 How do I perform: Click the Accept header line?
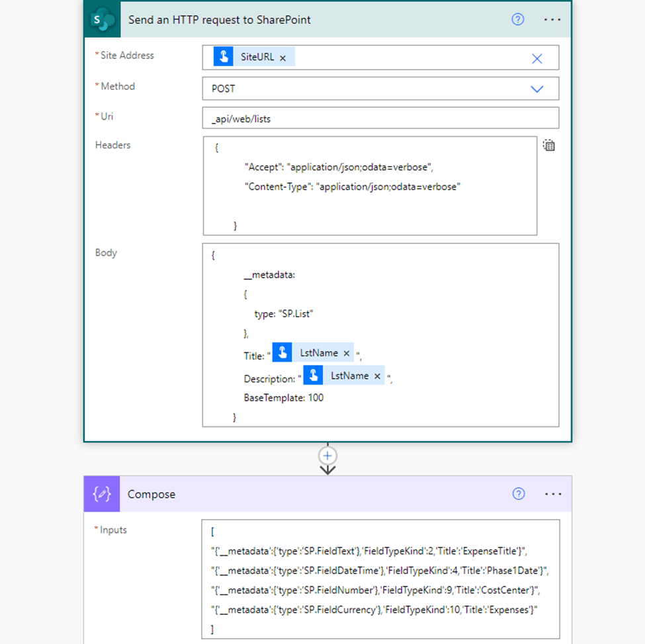(339, 167)
